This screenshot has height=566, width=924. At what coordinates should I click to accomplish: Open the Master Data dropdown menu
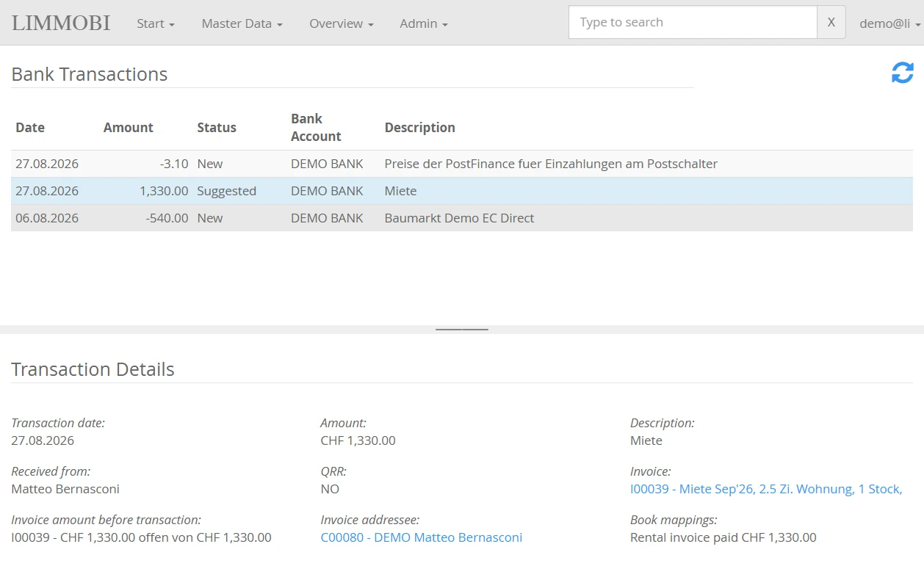tap(242, 23)
